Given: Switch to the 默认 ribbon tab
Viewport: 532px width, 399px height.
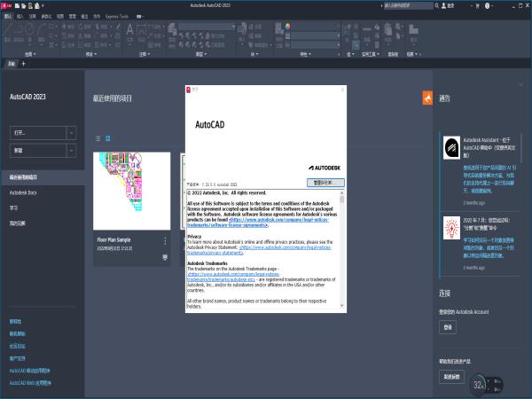Looking at the screenshot, I should 8,16.
